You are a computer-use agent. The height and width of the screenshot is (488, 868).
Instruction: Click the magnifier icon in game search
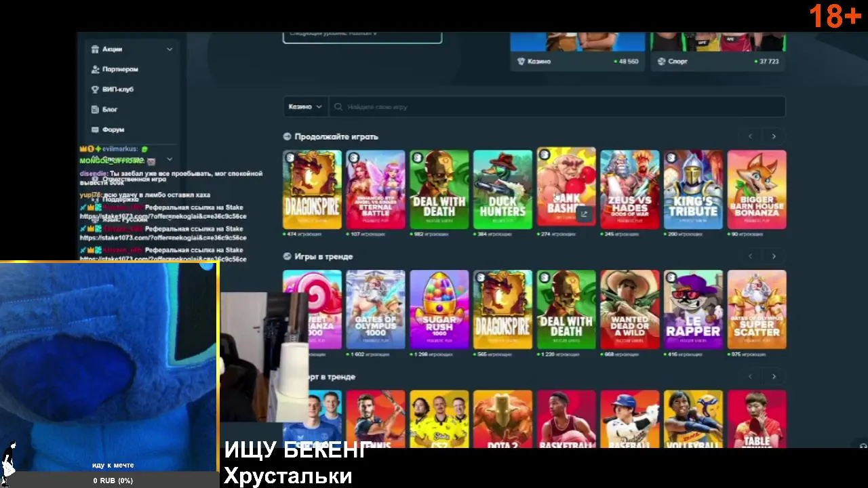point(339,107)
